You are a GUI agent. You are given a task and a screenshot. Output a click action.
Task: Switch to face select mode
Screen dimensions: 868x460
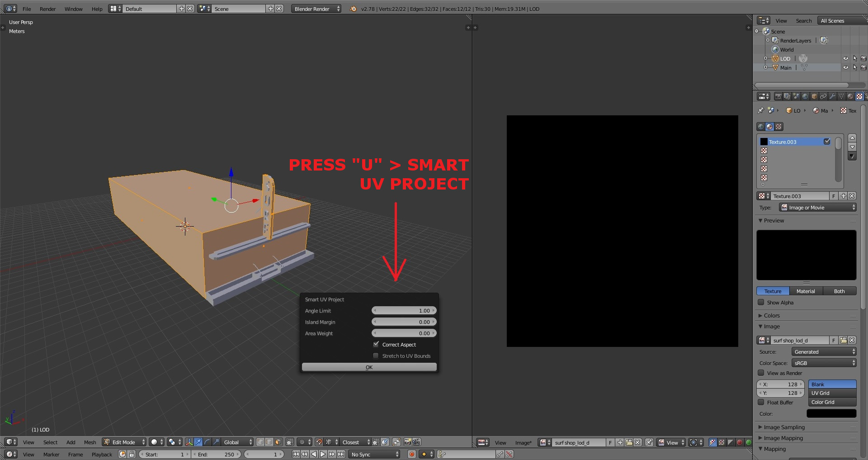(278, 442)
